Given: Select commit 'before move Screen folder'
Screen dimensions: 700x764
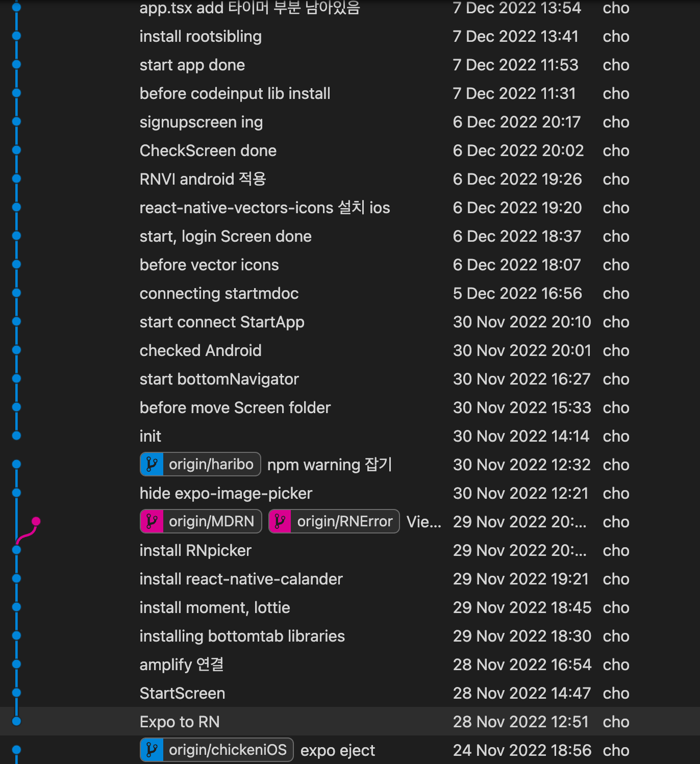Looking at the screenshot, I should (x=235, y=408).
